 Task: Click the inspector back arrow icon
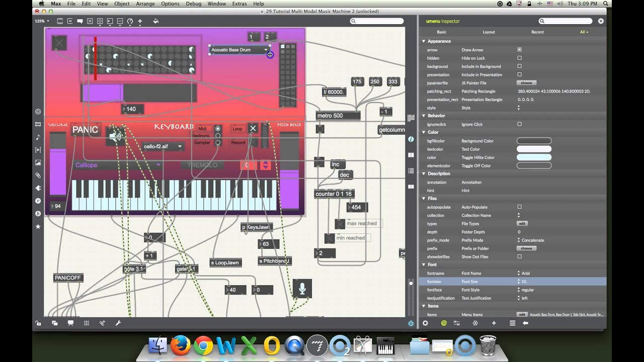525,323
